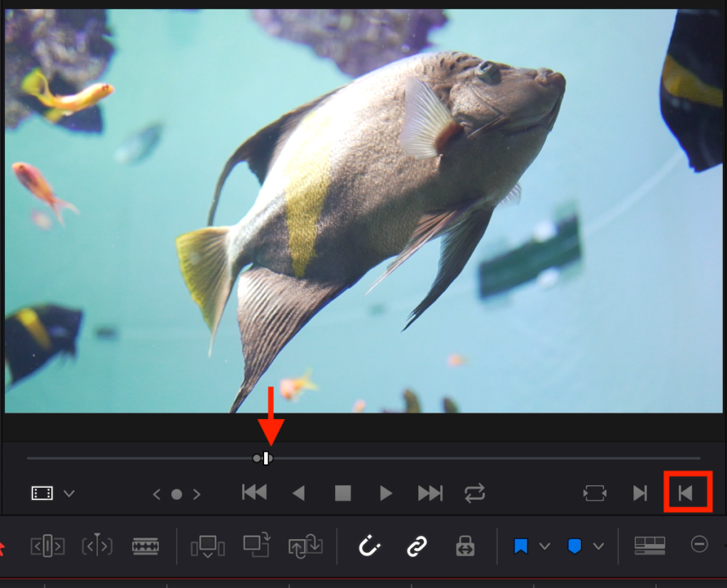Select the Blade Edit mode tool
This screenshot has width=727, height=588.
click(x=145, y=546)
